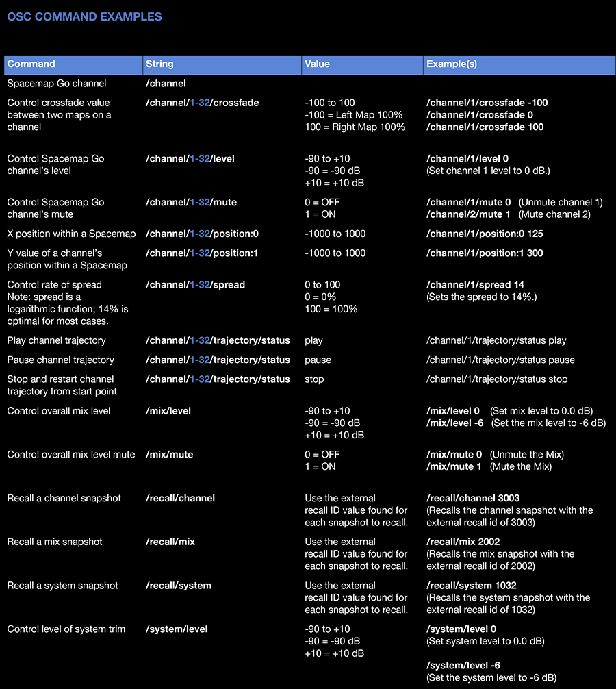
Task: Click the -100 = Left Map 100% value
Action: click(x=353, y=115)
